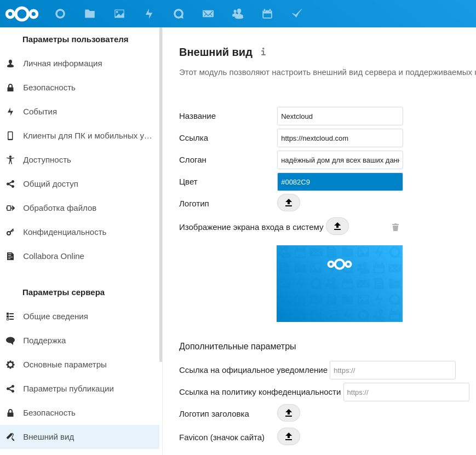Open Поддержка section
The image size is (476, 455).
point(79,341)
